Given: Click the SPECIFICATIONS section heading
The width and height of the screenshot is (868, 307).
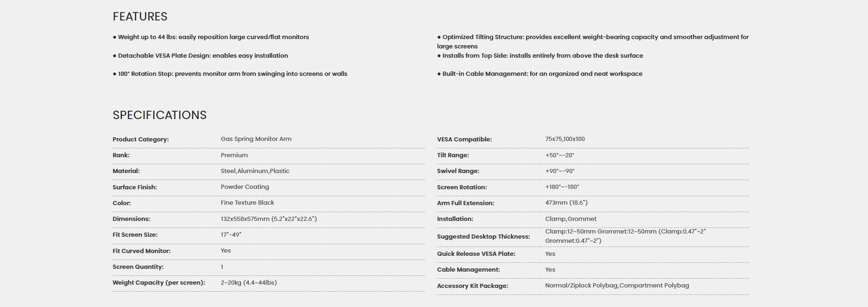Looking at the screenshot, I should (160, 115).
